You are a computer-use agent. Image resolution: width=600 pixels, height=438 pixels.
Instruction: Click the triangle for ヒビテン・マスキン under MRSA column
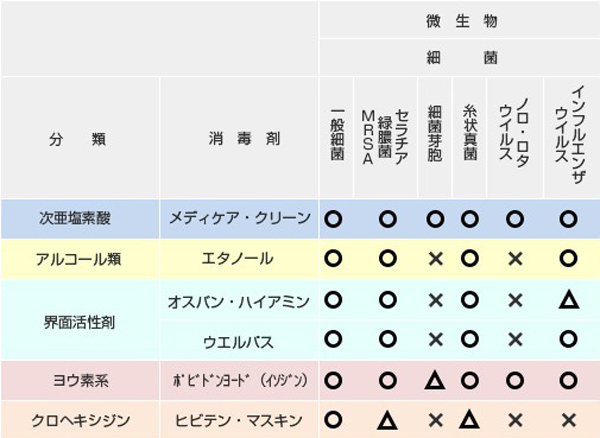(387, 419)
